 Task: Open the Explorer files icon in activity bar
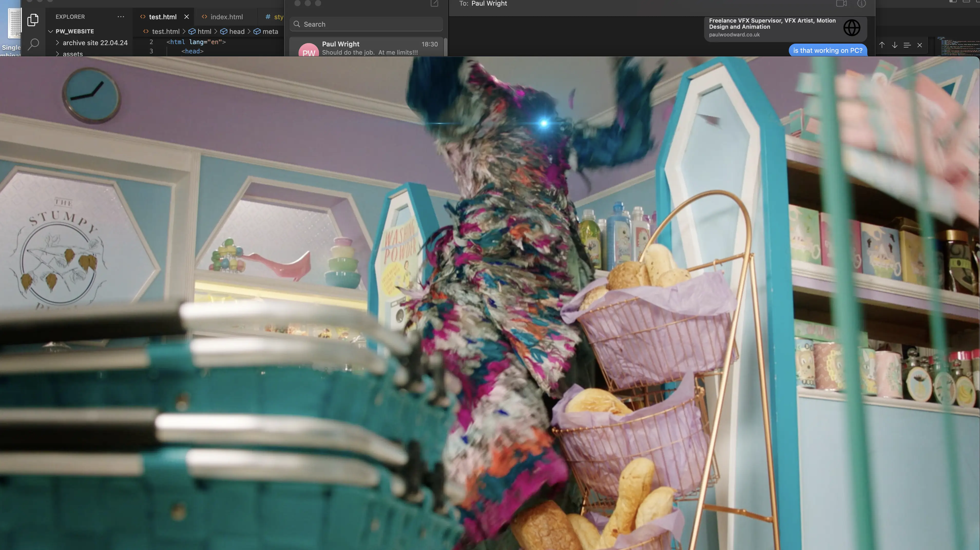pyautogui.click(x=33, y=20)
